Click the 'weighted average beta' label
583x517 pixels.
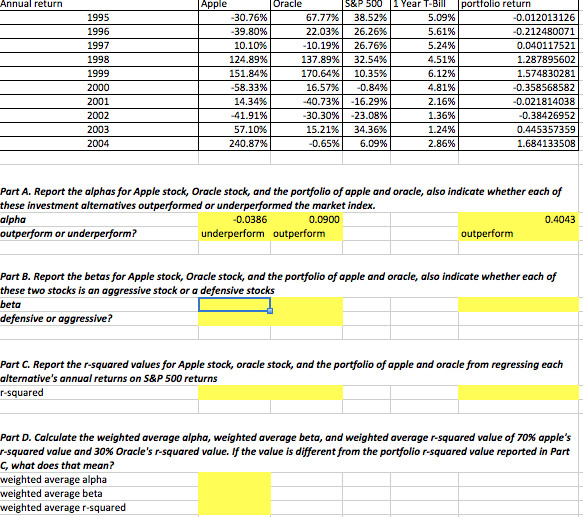pos(51,494)
